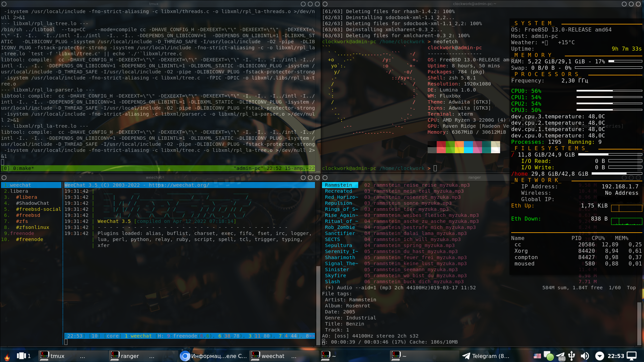Image resolution: width=644 pixels, height=362 pixels.
Task: Click the USB device tray icon
Action: 572,356
